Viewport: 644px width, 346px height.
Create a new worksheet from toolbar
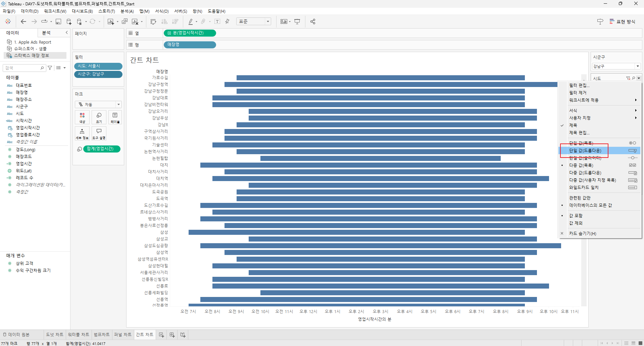click(110, 21)
